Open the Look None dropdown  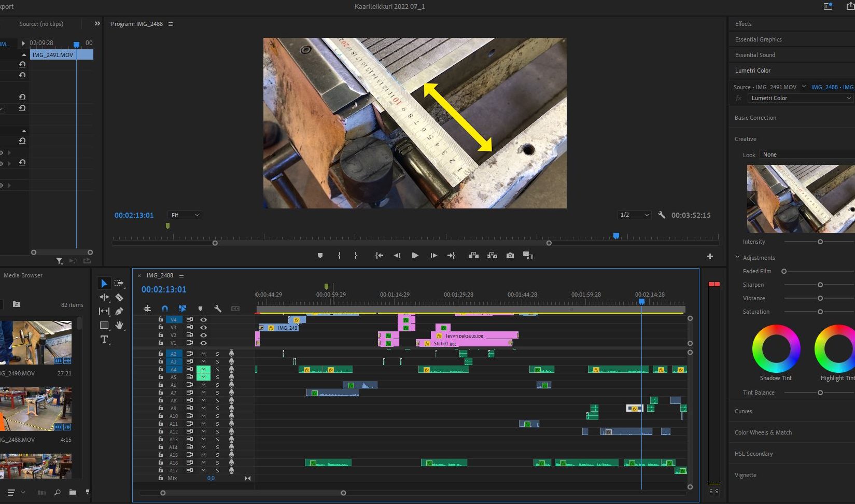coord(807,155)
